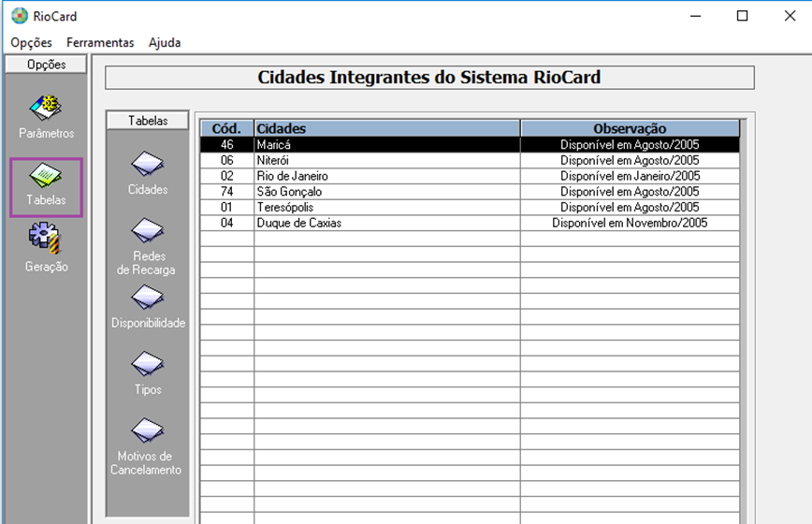Select the Teresópolis city cell

pos(387,207)
